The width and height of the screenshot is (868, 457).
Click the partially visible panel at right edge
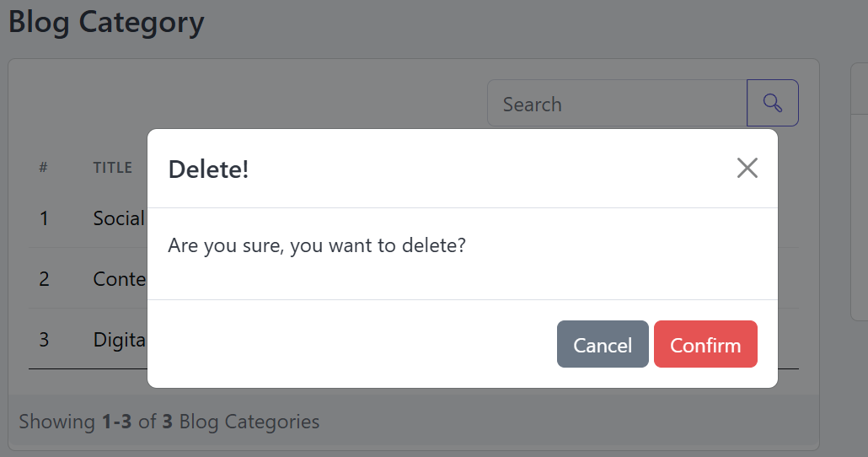[859, 191]
